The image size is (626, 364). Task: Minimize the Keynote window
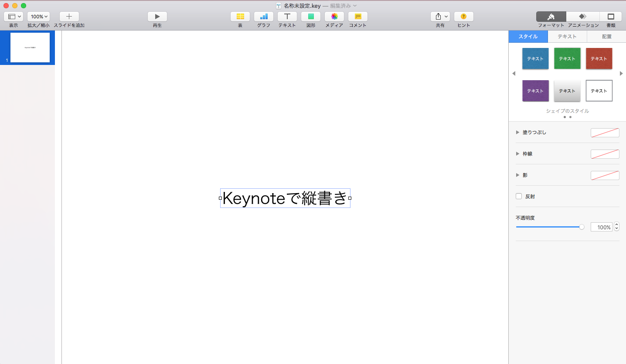[15, 6]
